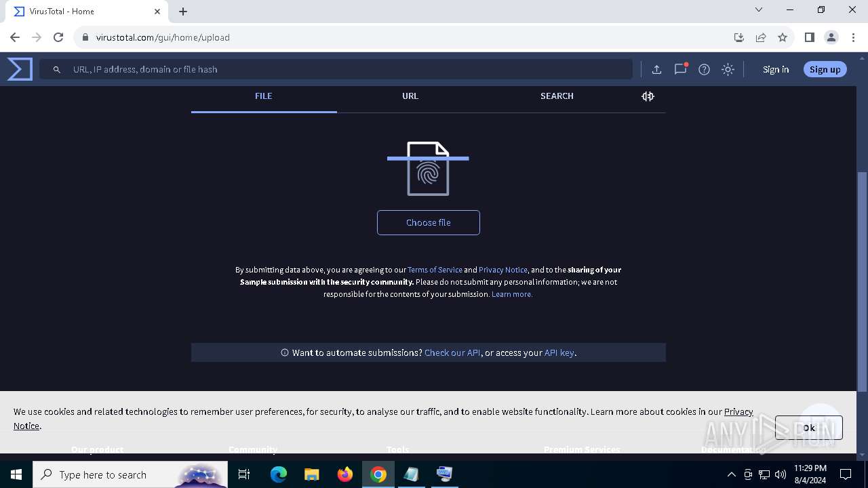Open the tab search chevron dropdown
The width and height of the screenshot is (868, 488).
[x=759, y=9]
